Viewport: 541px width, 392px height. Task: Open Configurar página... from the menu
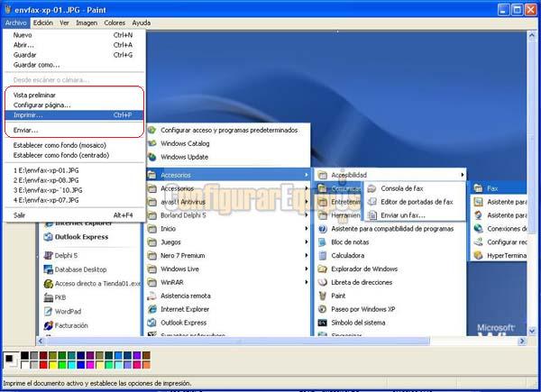coord(74,105)
